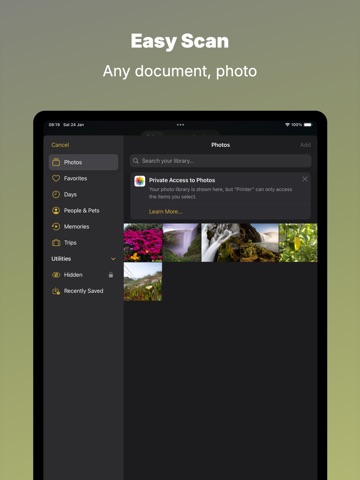Collapse the Utilities section chevron
This screenshot has width=360, height=480.
pos(113,259)
